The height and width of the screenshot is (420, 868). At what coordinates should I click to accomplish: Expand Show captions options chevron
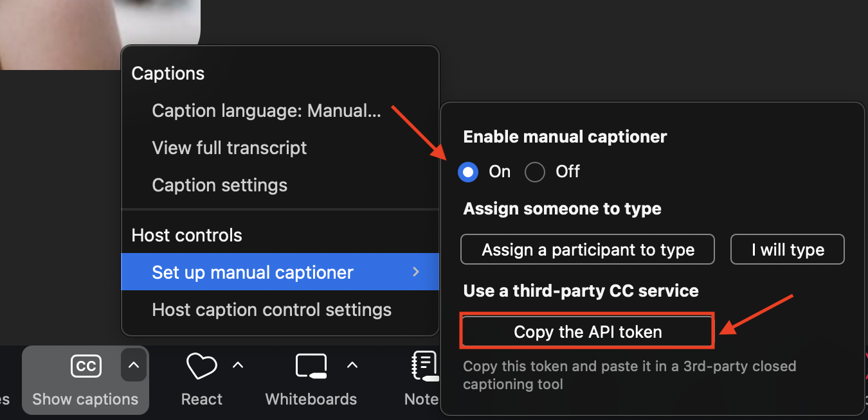pyautogui.click(x=133, y=365)
